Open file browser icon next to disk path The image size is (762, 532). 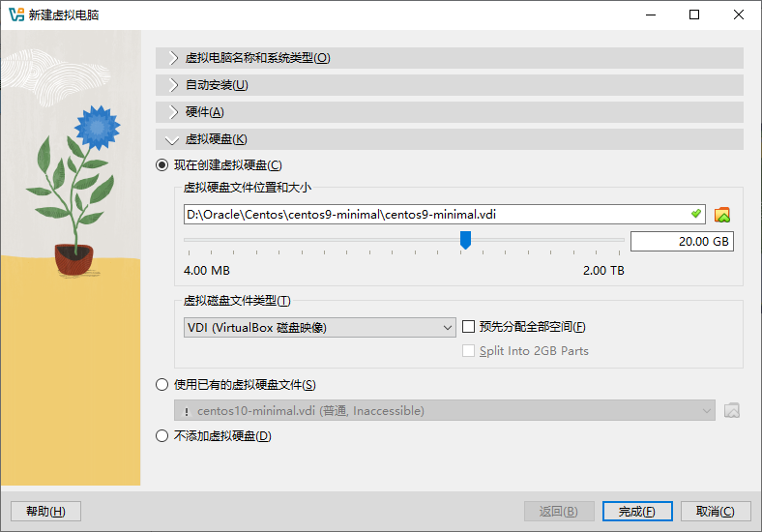point(722,215)
